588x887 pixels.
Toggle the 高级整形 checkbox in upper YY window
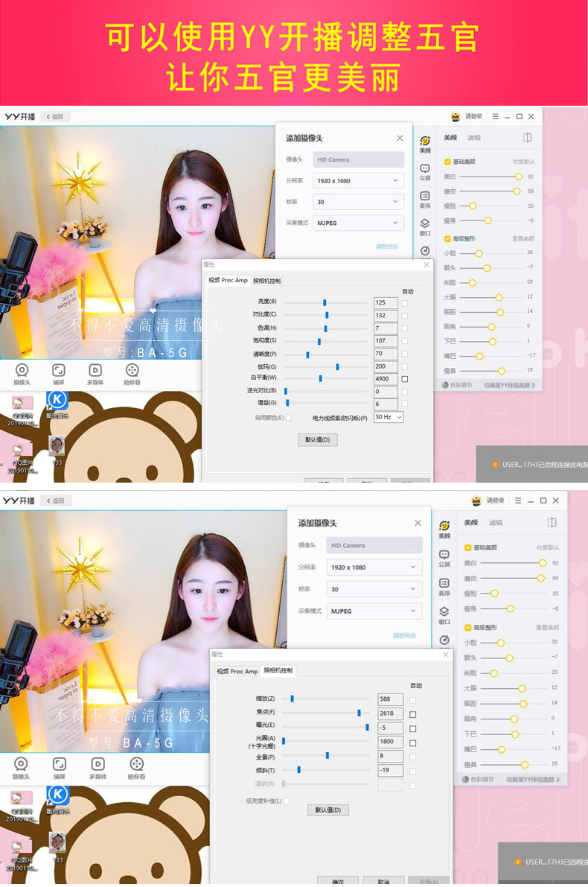(x=447, y=239)
